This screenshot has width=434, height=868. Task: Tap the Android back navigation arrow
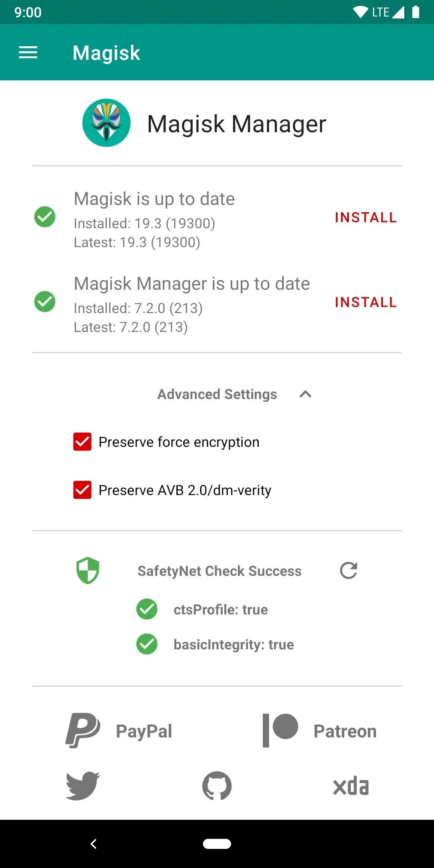pyautogui.click(x=94, y=844)
